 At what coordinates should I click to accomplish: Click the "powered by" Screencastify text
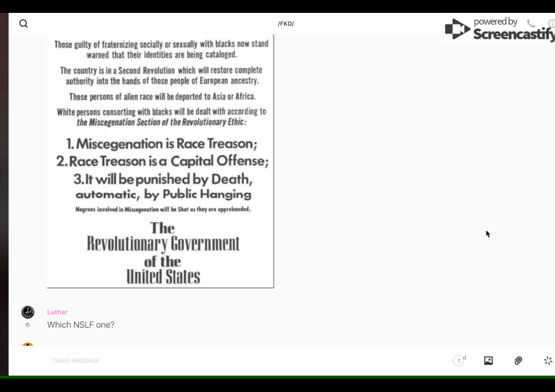495,22
